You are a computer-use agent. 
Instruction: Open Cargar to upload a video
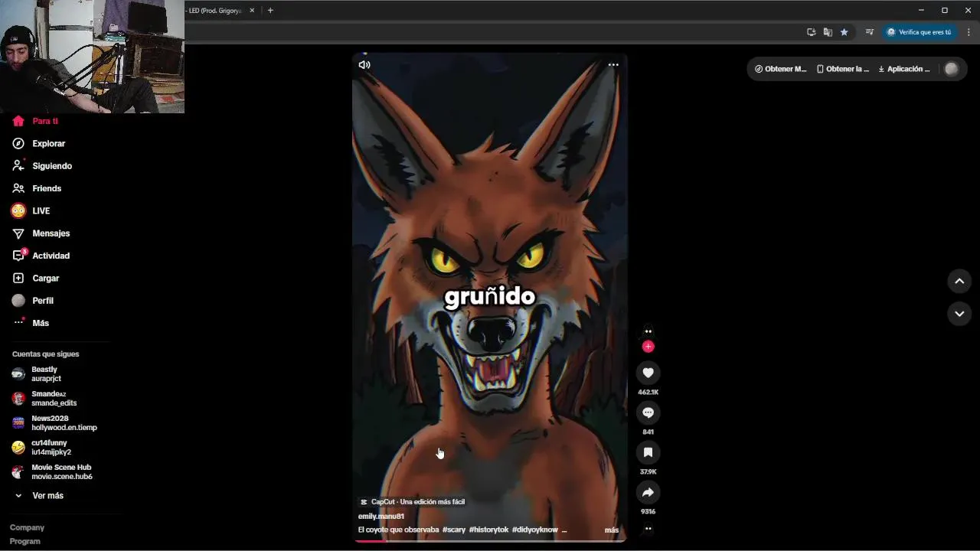click(x=35, y=278)
